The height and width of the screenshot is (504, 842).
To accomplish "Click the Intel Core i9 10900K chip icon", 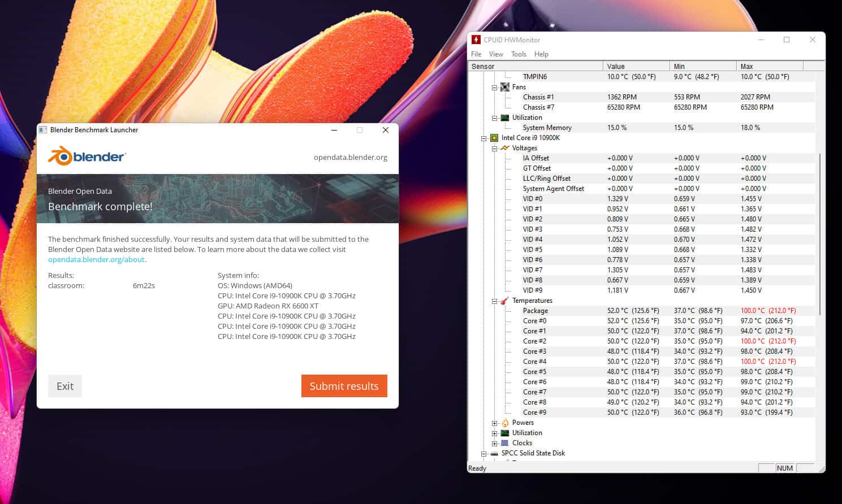I will [494, 138].
